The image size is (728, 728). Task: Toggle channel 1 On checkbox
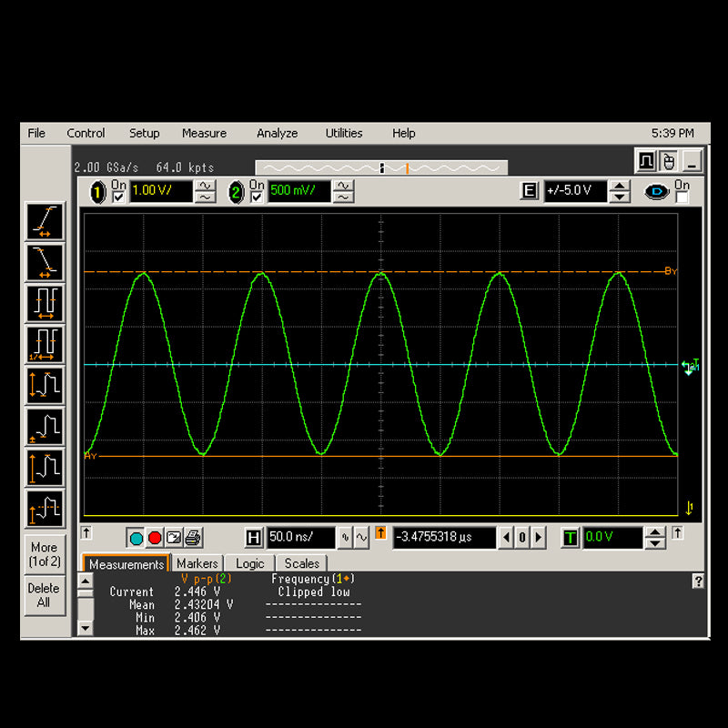[x=116, y=197]
